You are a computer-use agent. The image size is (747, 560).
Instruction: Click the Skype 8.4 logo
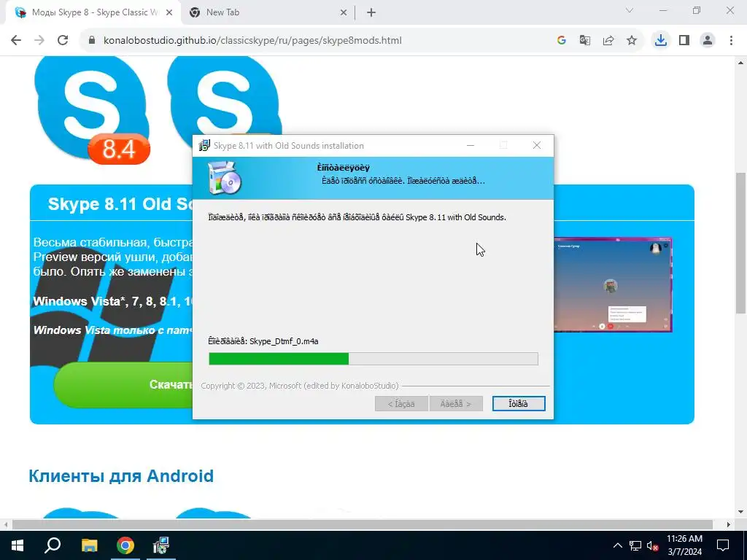click(92, 111)
